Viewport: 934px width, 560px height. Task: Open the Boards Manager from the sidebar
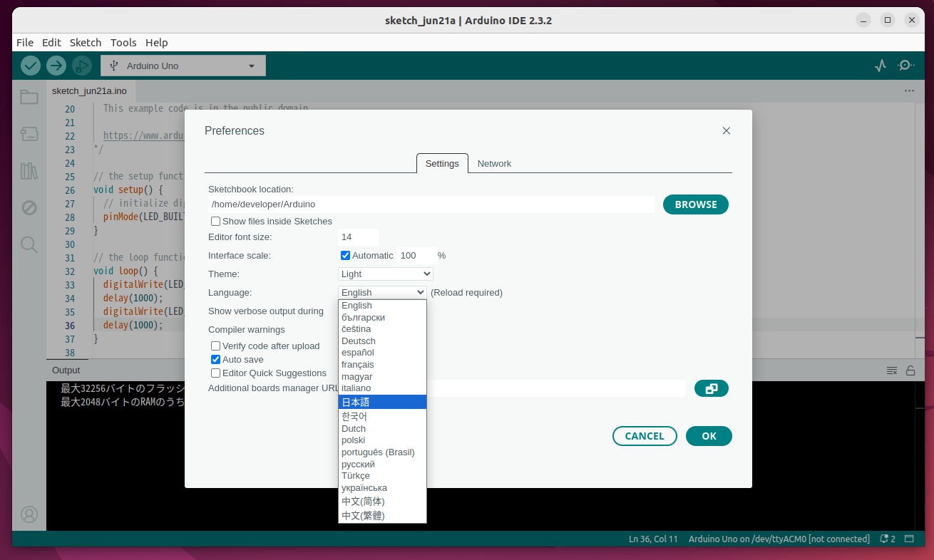tap(29, 134)
